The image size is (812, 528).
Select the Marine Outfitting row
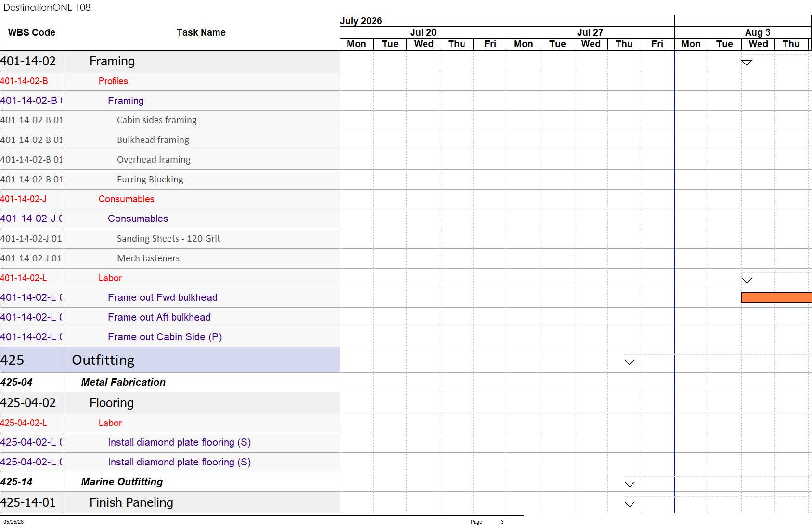pos(170,482)
